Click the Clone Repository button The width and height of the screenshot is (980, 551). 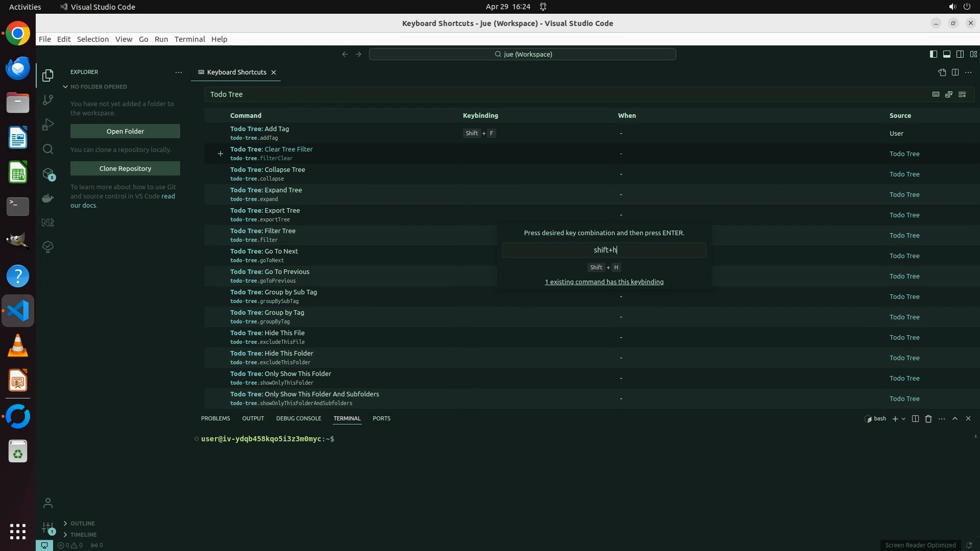125,168
